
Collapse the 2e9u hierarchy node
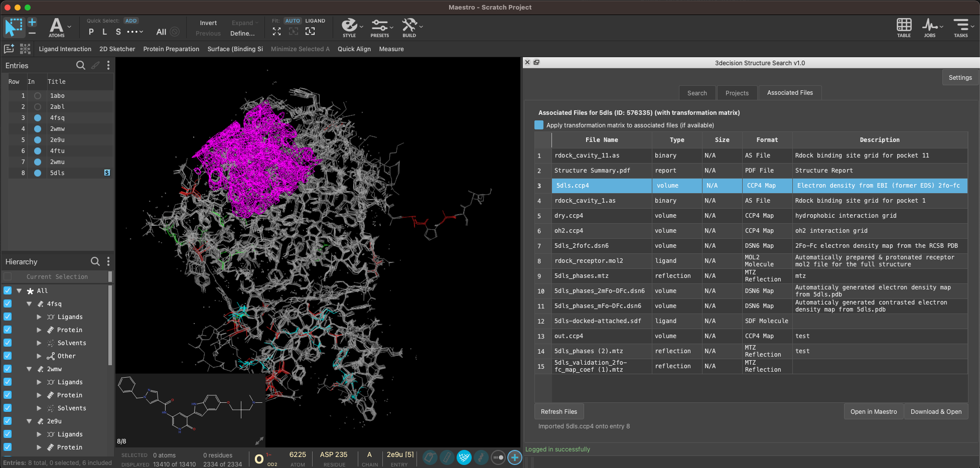(29, 421)
